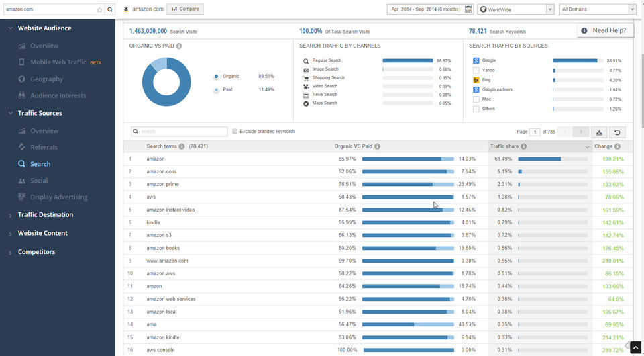Click the search terms filter input
The image size is (644, 356).
click(179, 132)
